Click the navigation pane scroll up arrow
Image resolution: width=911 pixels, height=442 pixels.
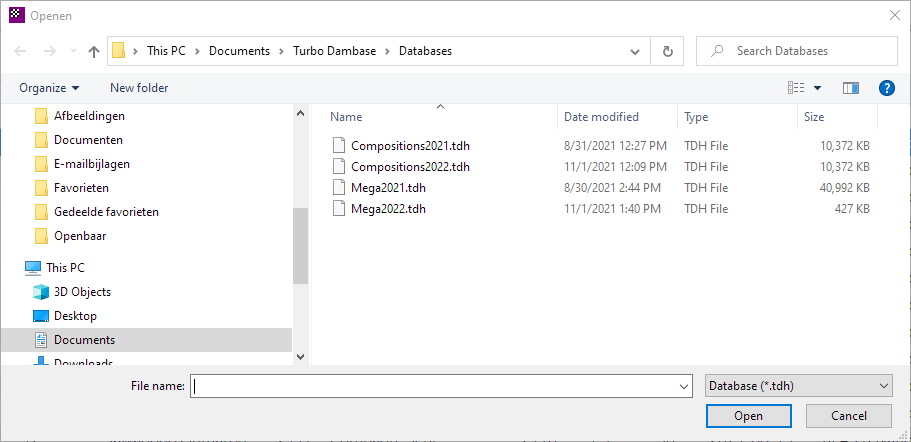(x=300, y=113)
